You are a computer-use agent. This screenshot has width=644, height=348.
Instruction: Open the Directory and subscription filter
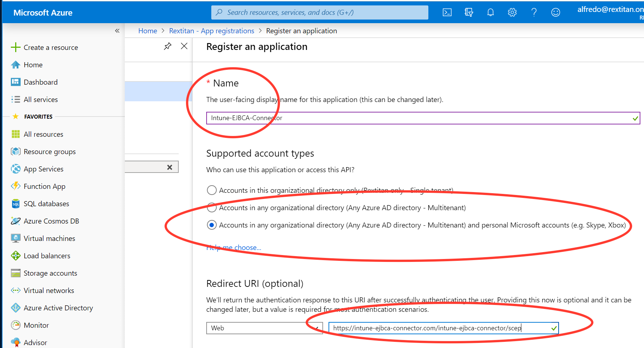(x=469, y=13)
